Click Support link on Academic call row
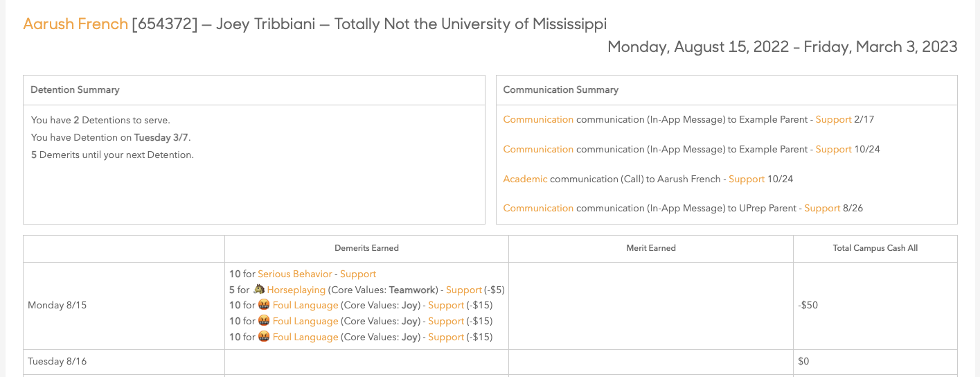Image resolution: width=980 pixels, height=377 pixels. coord(747,179)
